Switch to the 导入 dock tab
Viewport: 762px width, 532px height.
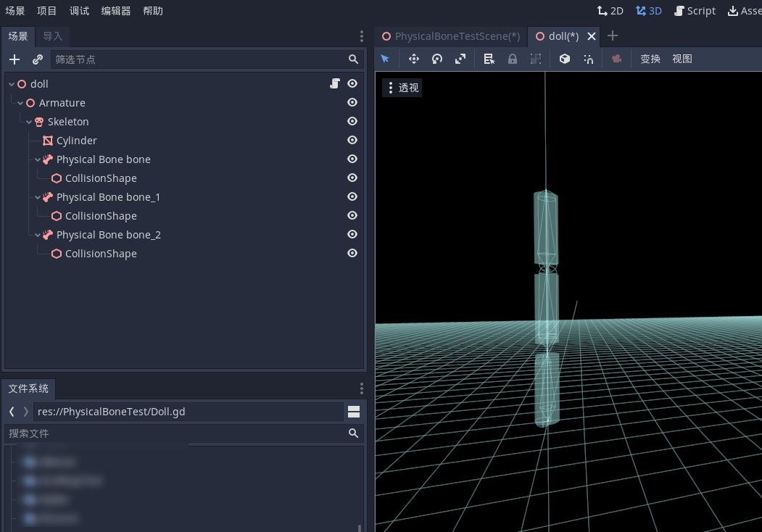(52, 36)
